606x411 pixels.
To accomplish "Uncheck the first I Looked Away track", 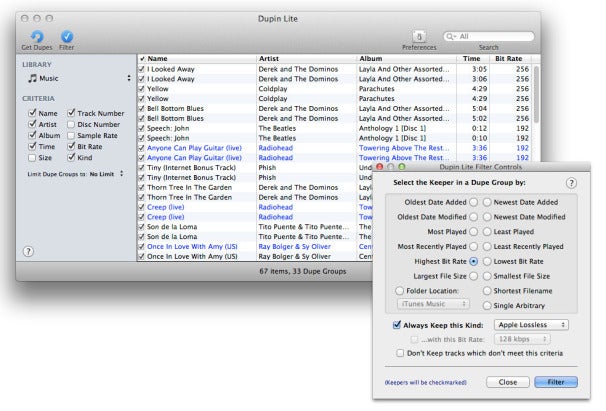I will tap(141, 69).
